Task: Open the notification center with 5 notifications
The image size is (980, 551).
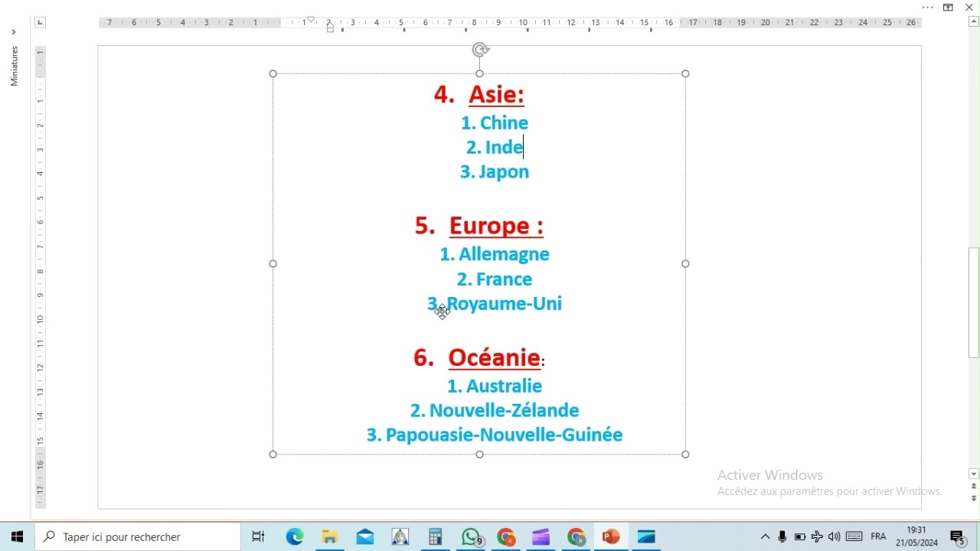Action: pyautogui.click(x=959, y=538)
